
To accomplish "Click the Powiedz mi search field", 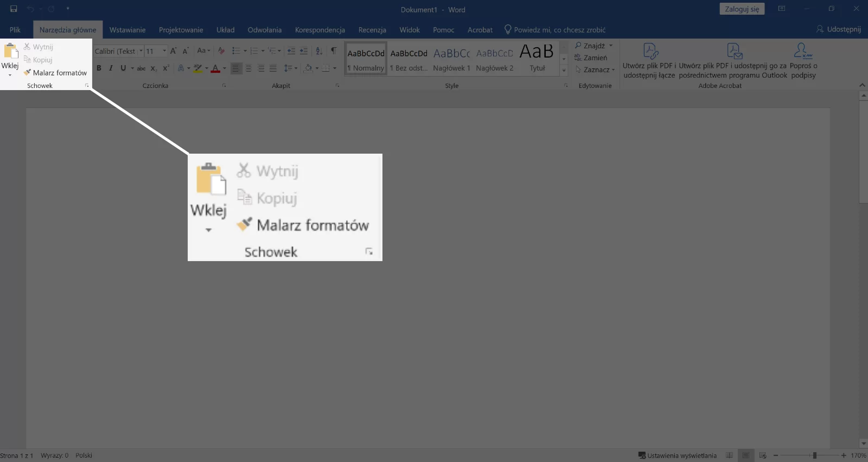I will 555,30.
